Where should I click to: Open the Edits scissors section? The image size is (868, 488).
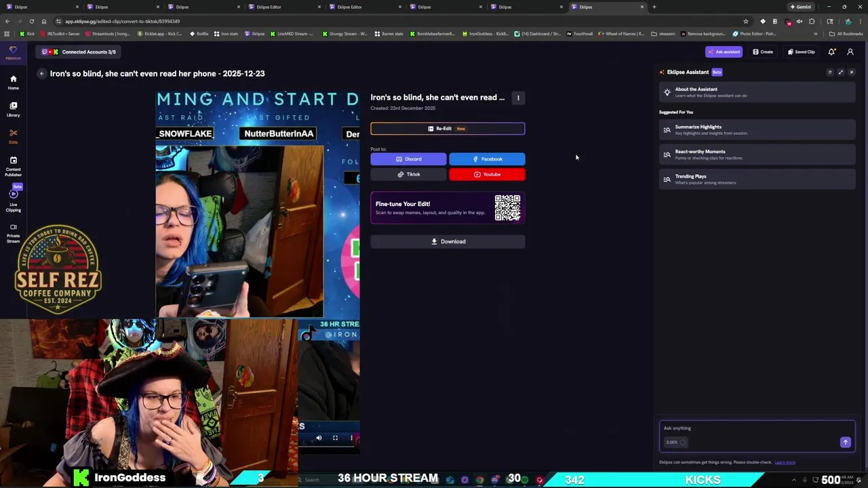coord(13,136)
